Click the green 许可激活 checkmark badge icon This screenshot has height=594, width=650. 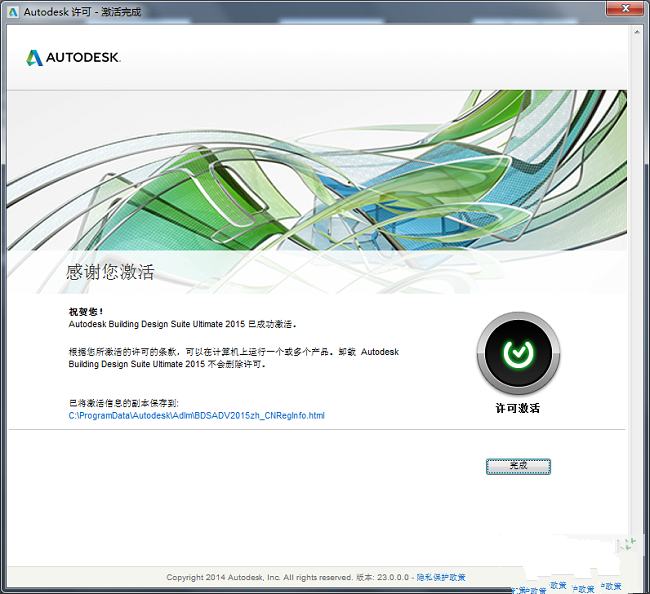(x=518, y=353)
